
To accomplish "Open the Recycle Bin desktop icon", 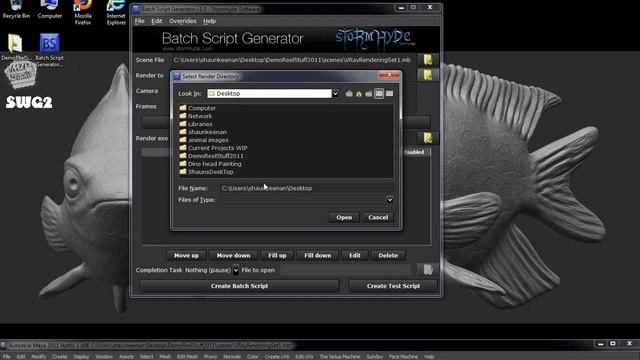I will (x=16, y=10).
